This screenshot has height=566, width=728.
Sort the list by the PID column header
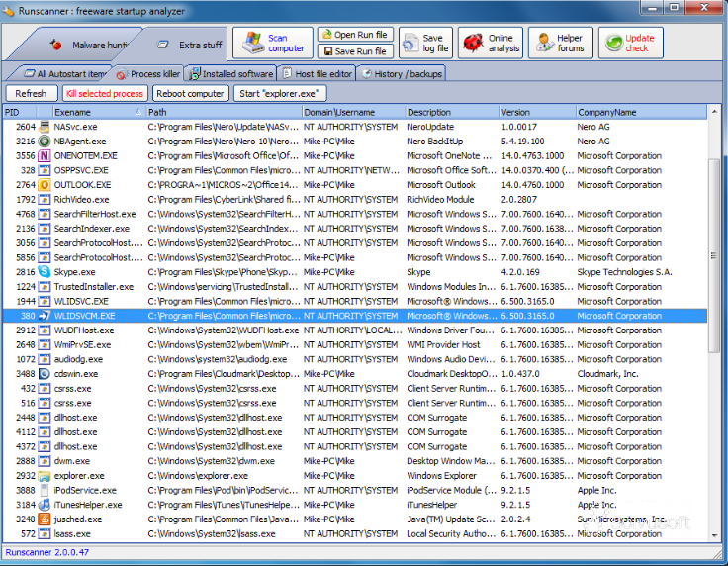pos(21,112)
